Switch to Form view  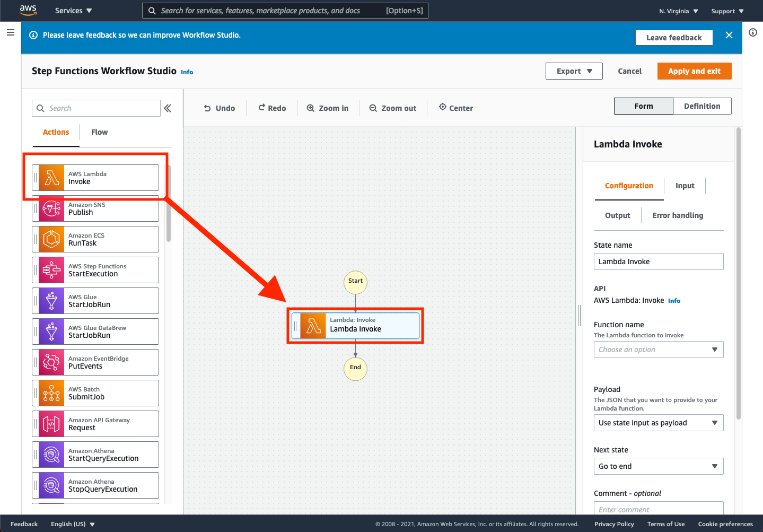[x=644, y=106]
